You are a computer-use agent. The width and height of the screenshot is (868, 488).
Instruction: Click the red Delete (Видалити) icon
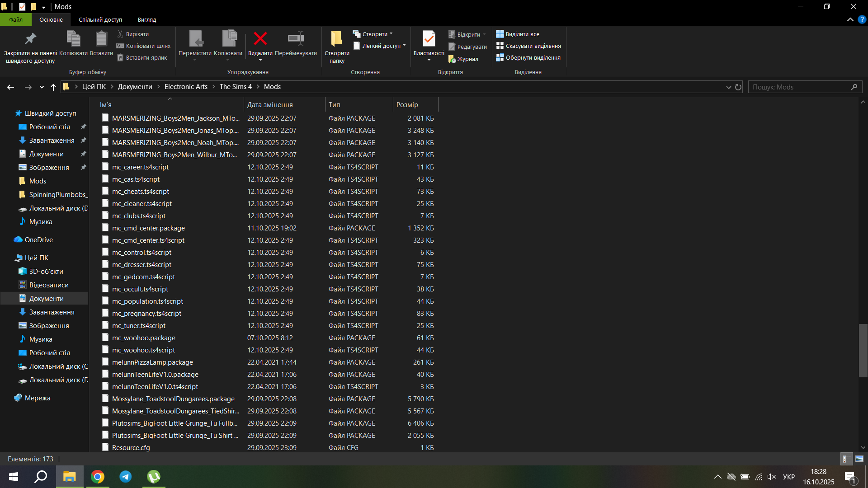[x=260, y=39]
